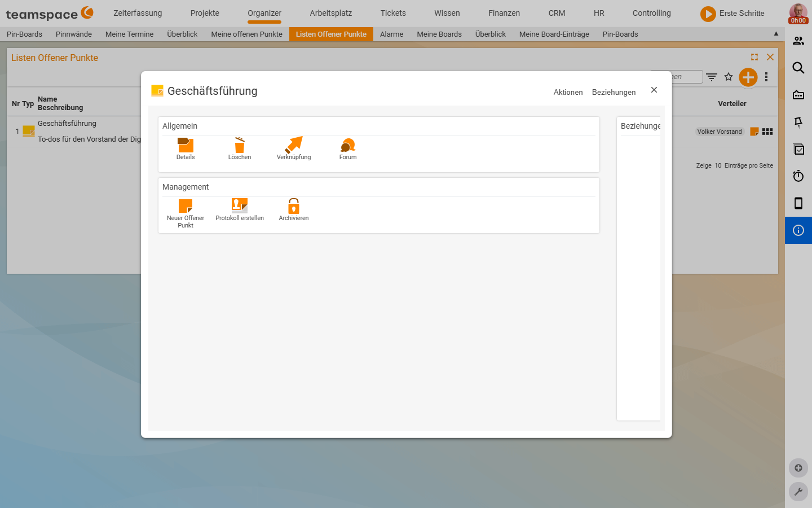Viewport: 812px width, 508px height.
Task: Switch to Alarme tab
Action: tap(391, 34)
